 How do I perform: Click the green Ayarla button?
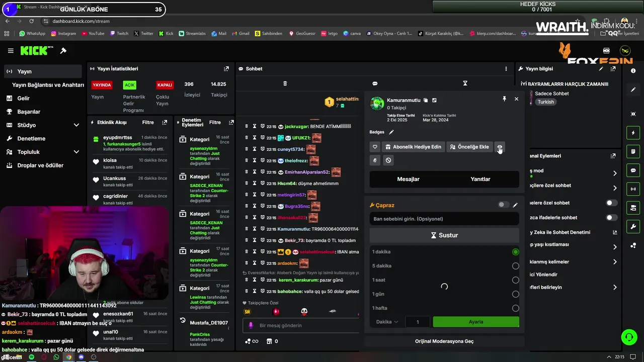click(x=476, y=322)
